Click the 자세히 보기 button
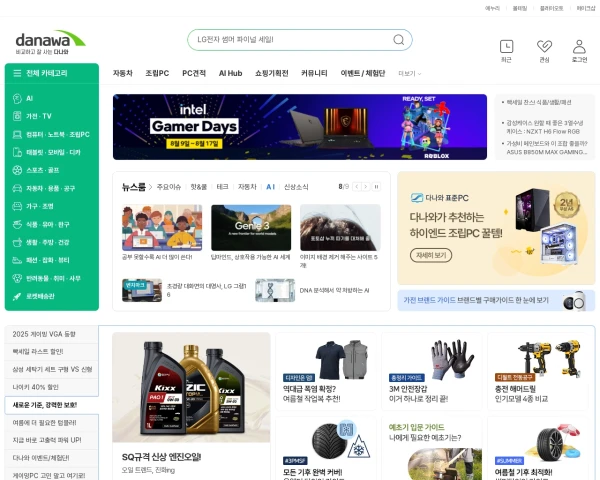Image resolution: width=600 pixels, height=480 pixels. coord(431,255)
